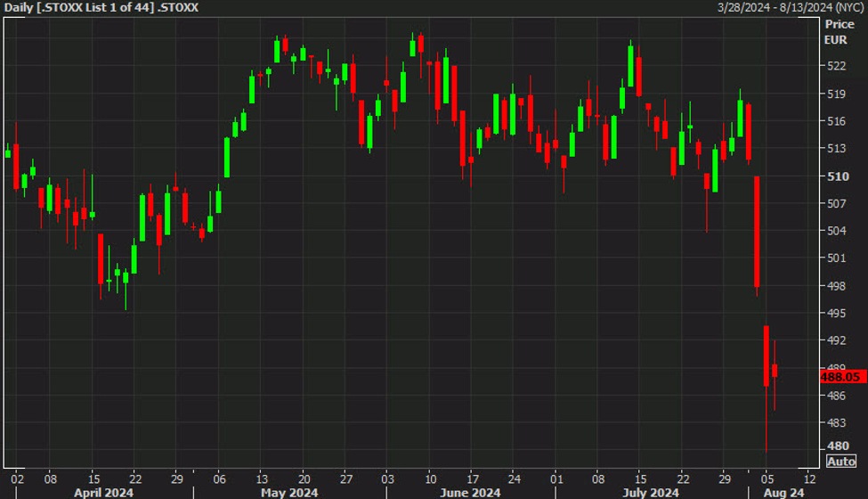
Task: Select the red 488.05 current price tag
Action: 843,377
